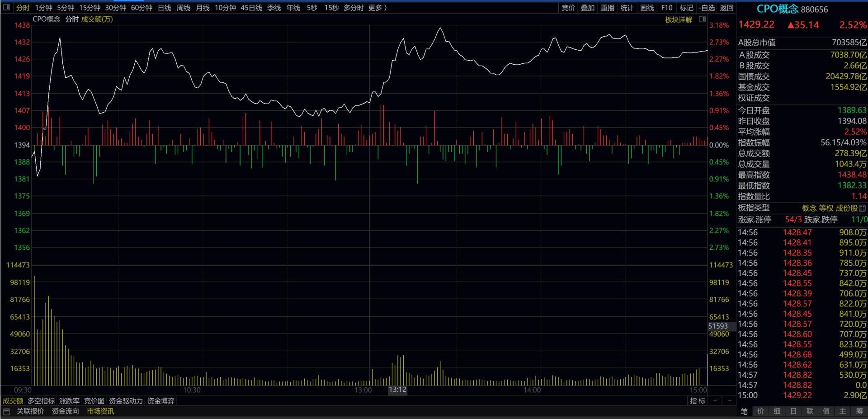Click the 竞价 toolbar button
868x419 pixels.
tap(568, 8)
